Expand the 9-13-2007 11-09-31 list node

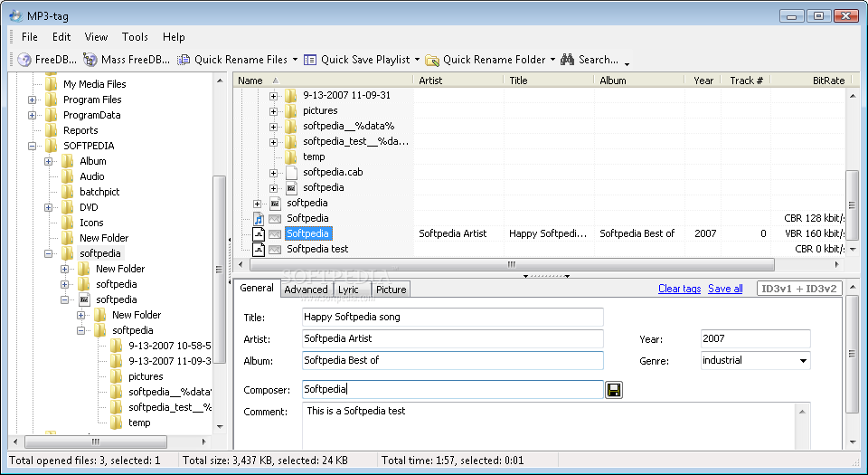273,96
